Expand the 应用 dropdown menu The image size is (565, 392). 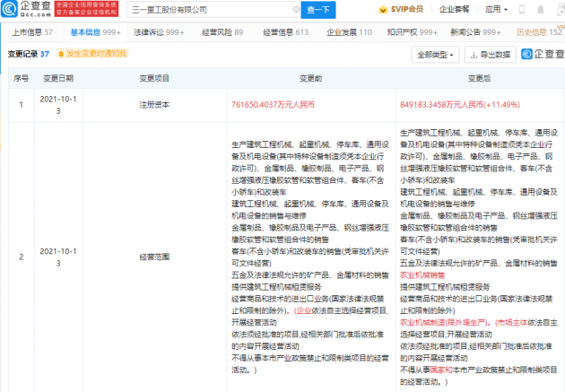point(496,9)
